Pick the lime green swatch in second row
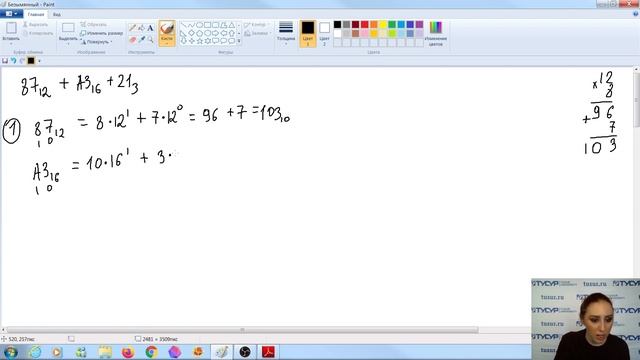640x360 pixels. (x=392, y=33)
